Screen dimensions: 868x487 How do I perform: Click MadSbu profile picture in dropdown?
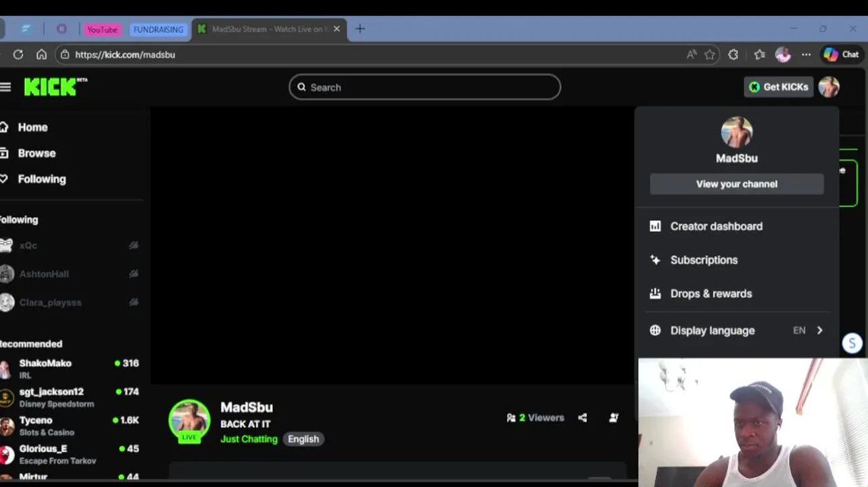[737, 132]
